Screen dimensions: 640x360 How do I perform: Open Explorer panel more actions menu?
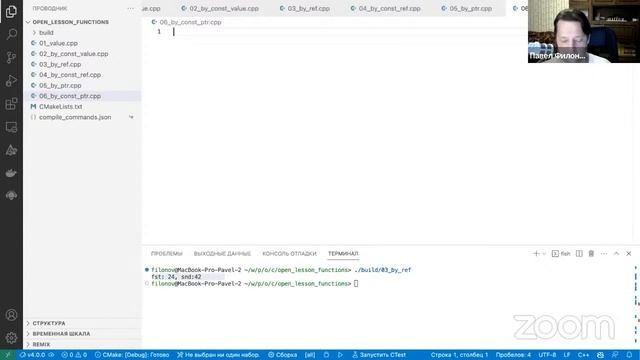pyautogui.click(x=131, y=9)
